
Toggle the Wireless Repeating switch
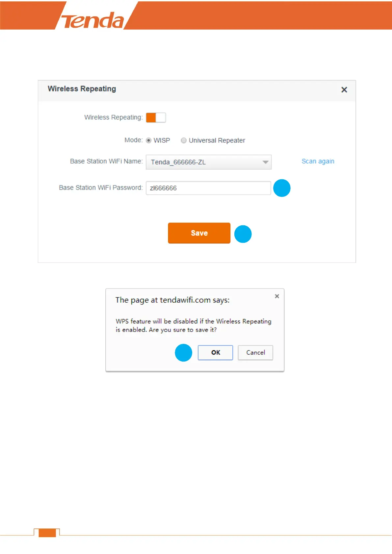(x=156, y=117)
